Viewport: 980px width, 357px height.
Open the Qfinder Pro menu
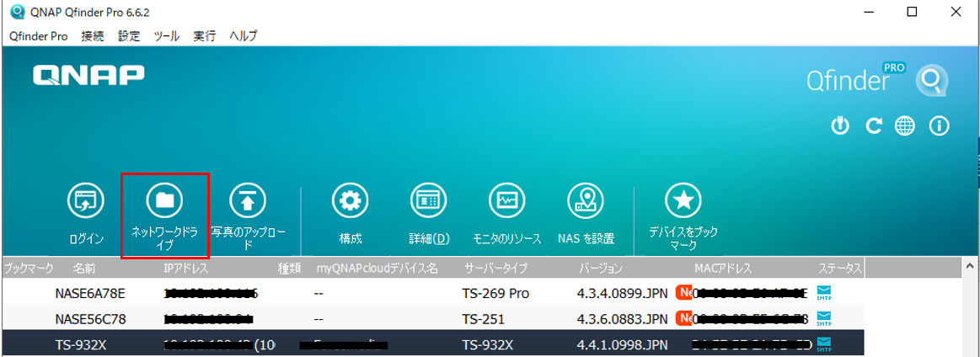coord(38,36)
